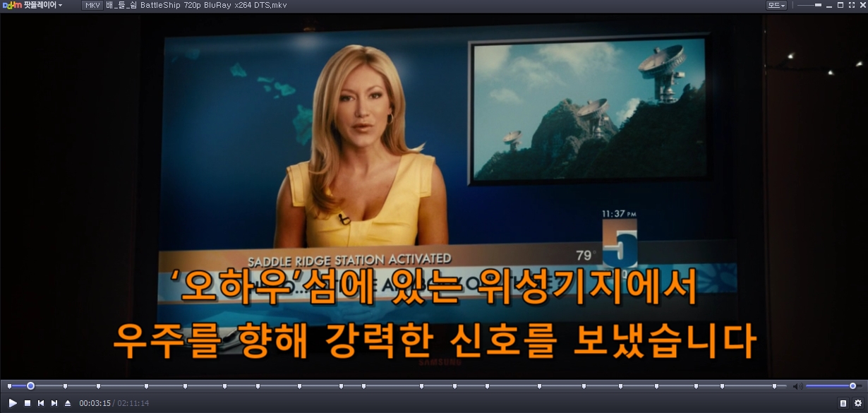868x413 pixels.
Task: Expand the 모드 dropdown
Action: (x=776, y=5)
